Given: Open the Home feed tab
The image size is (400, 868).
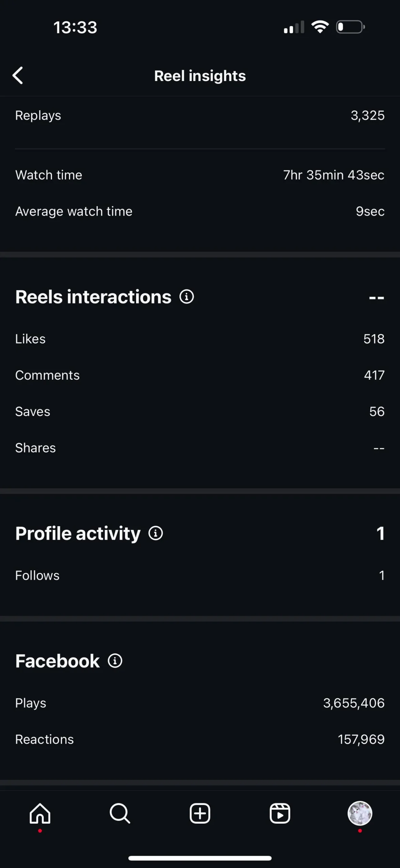Looking at the screenshot, I should point(40,813).
